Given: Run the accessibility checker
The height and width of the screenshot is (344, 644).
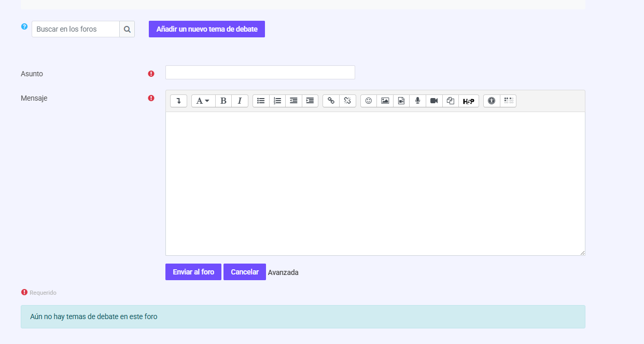Looking at the screenshot, I should [492, 101].
